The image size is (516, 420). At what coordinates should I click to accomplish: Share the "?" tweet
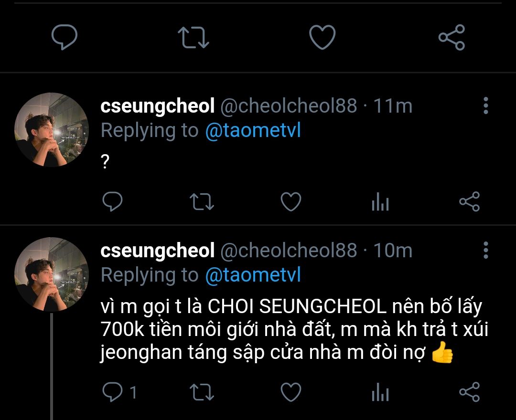coord(469,202)
